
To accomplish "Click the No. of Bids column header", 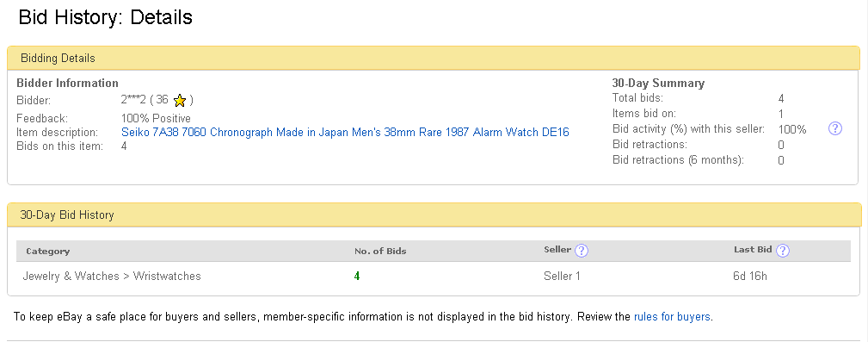I will pyautogui.click(x=380, y=251).
